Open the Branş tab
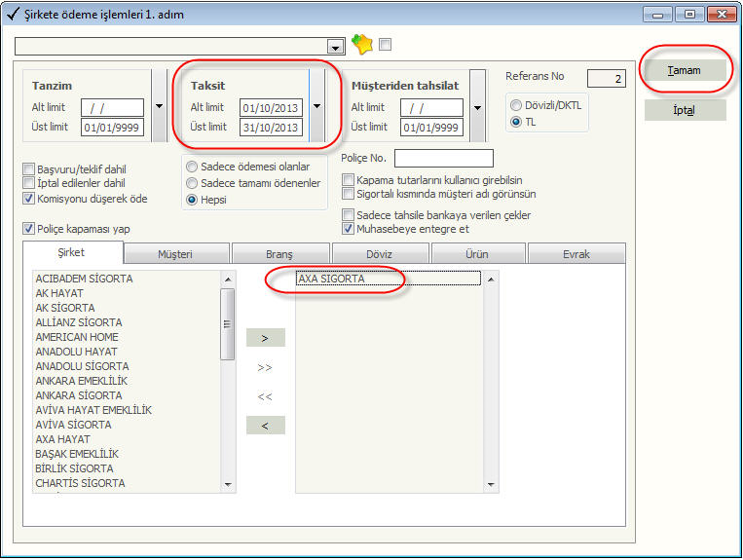The height and width of the screenshot is (560, 743). pos(279,253)
